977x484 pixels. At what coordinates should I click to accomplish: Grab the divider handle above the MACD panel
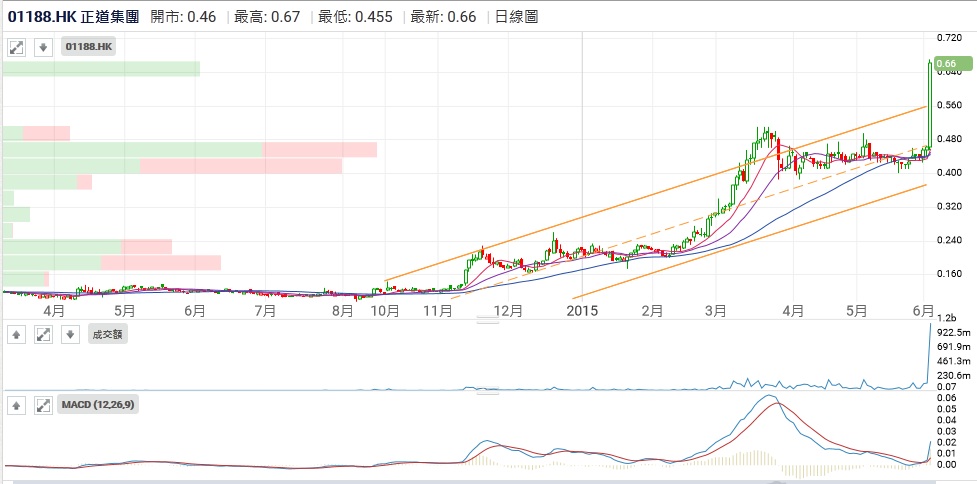[487, 392]
